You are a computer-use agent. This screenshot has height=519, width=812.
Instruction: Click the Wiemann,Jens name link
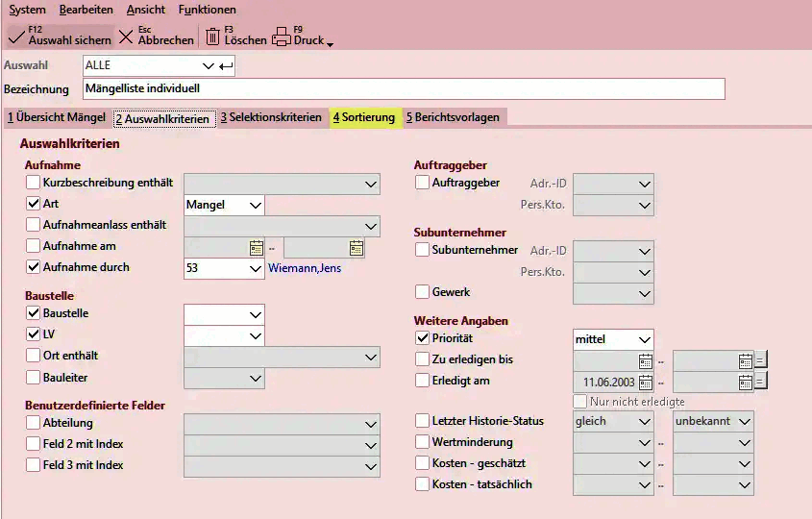pyautogui.click(x=305, y=268)
